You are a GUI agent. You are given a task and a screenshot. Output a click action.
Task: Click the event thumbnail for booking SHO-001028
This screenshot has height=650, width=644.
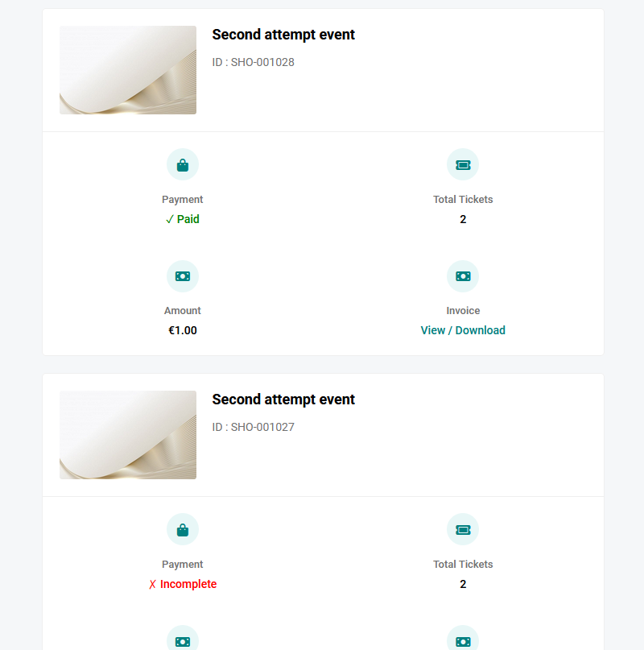(x=127, y=70)
